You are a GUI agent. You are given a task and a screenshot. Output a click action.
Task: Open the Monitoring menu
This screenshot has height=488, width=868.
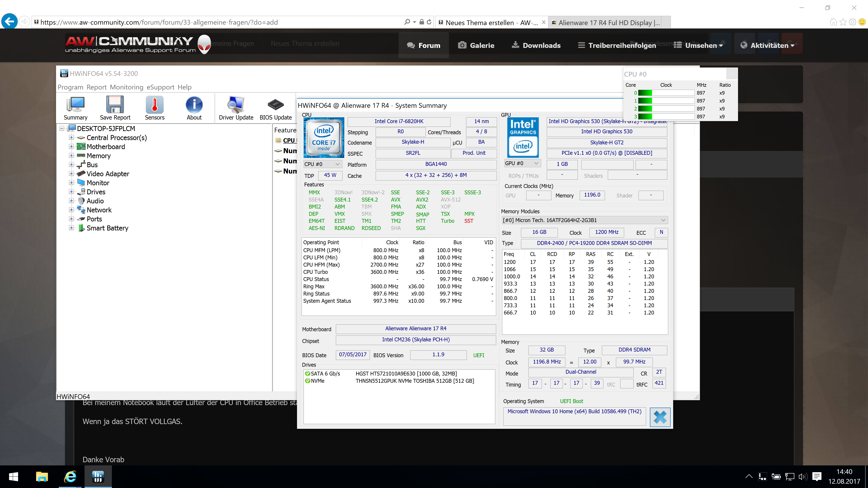point(126,87)
